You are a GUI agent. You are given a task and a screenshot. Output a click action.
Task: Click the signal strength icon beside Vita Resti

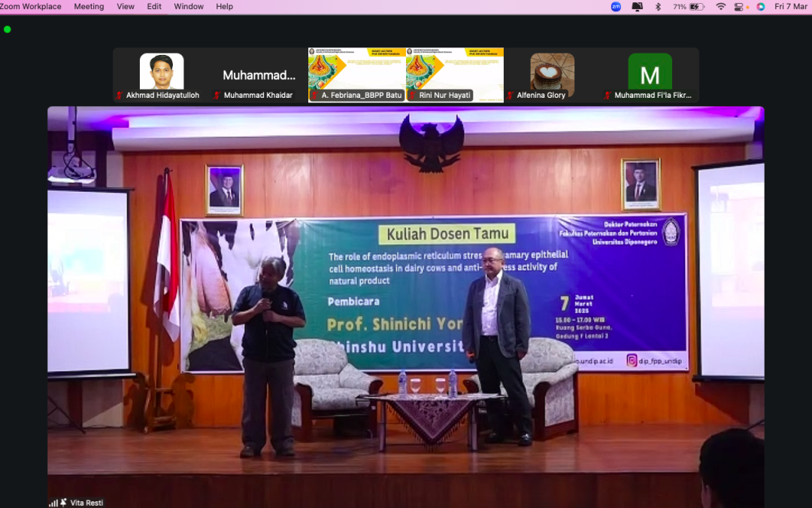pyautogui.click(x=53, y=502)
